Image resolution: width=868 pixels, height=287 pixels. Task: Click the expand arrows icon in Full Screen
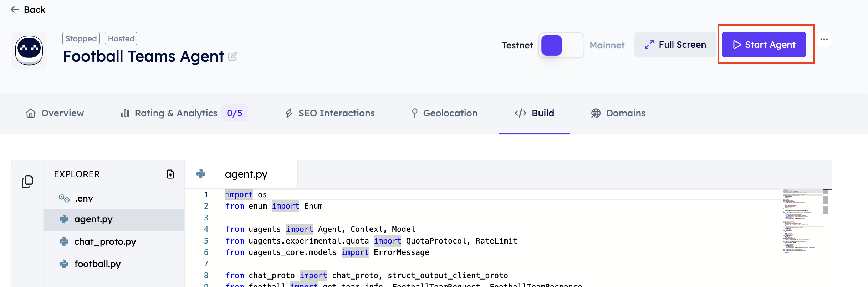click(649, 45)
